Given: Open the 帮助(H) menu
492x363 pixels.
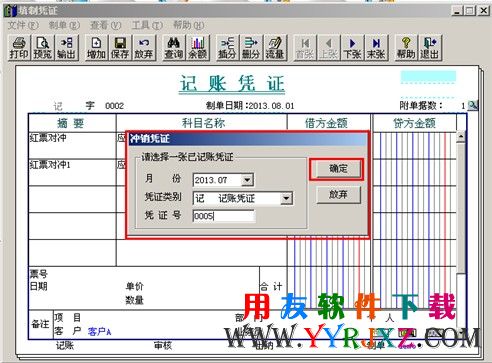Looking at the screenshot, I should 189,25.
